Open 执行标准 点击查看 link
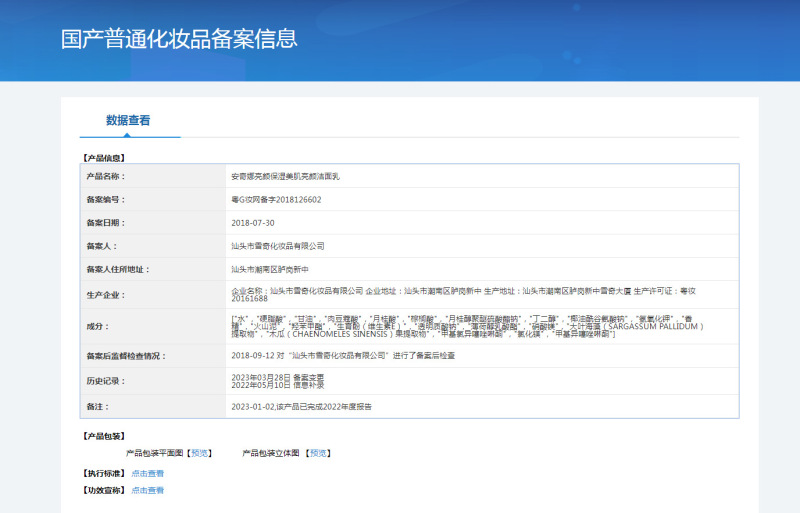Image resolution: width=800 pixels, height=513 pixels. (147, 474)
